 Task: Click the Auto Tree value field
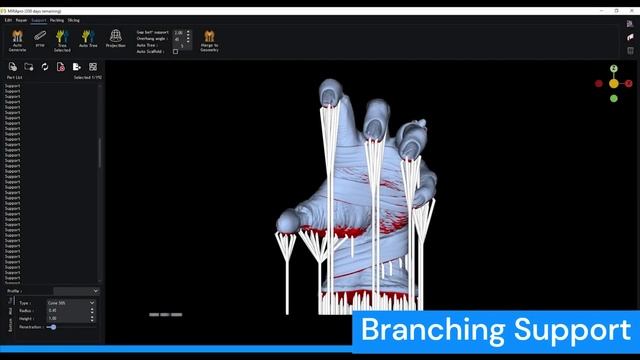[x=182, y=46]
